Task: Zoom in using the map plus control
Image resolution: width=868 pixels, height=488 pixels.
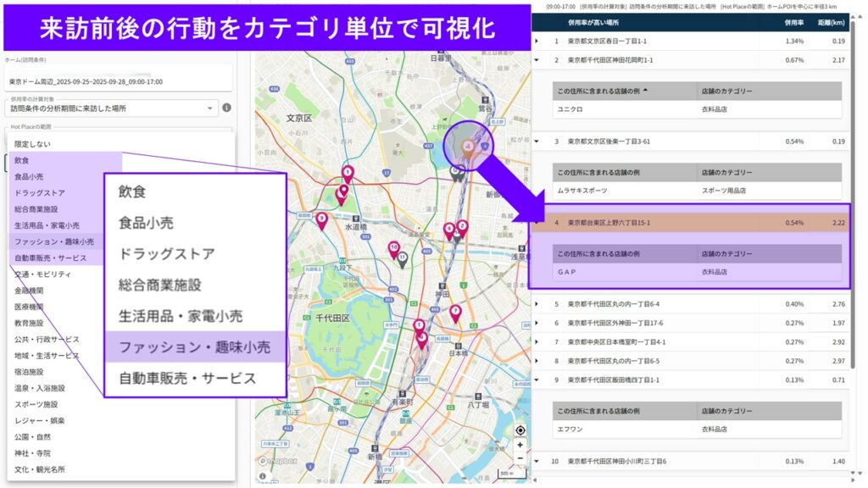Action: (520, 445)
